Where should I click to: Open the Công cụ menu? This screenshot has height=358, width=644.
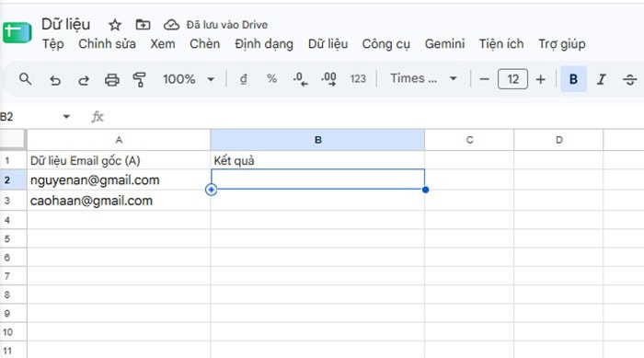point(386,44)
